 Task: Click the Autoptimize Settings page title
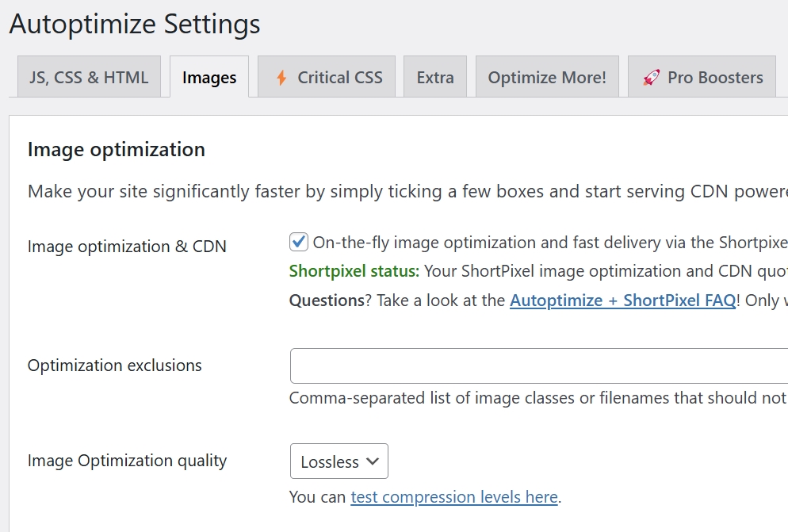pyautogui.click(x=135, y=24)
